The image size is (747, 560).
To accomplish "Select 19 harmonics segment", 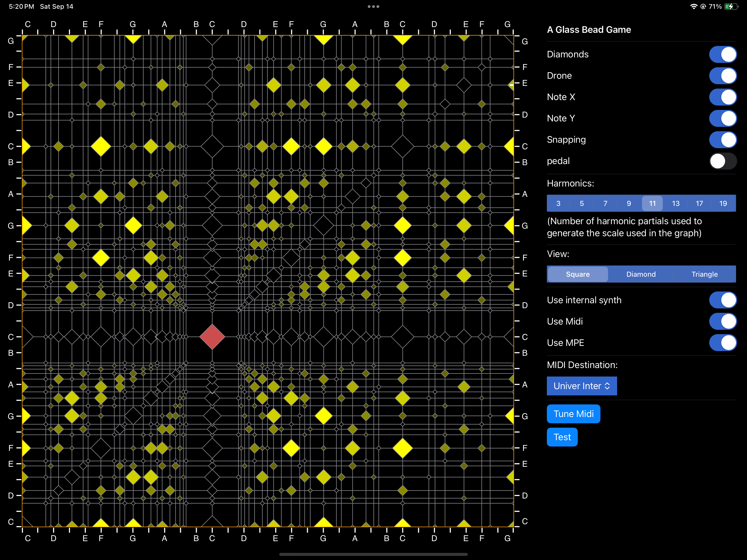I will pyautogui.click(x=723, y=203).
